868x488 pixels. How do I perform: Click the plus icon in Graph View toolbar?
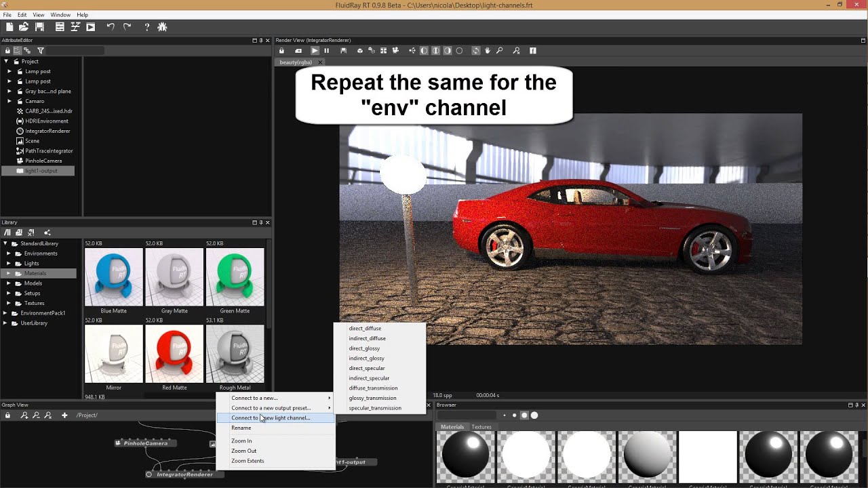click(x=64, y=415)
